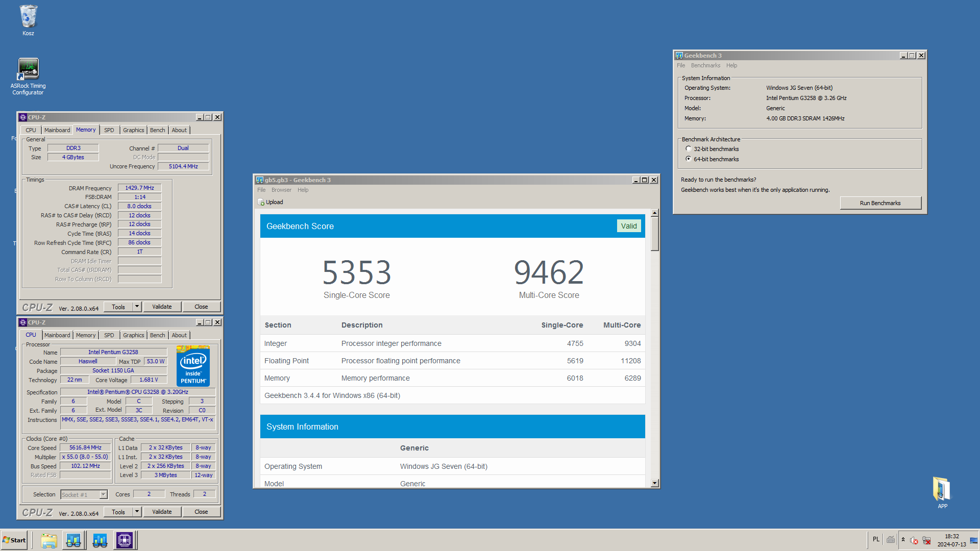Click the Processor integer performance row
The image size is (980, 551).
tap(452, 343)
